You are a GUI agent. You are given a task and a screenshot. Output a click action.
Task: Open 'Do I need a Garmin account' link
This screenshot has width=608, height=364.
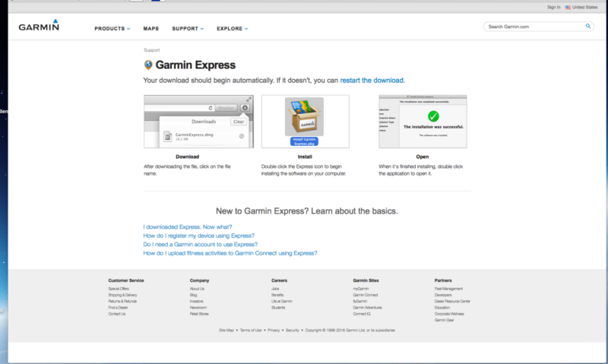point(201,244)
